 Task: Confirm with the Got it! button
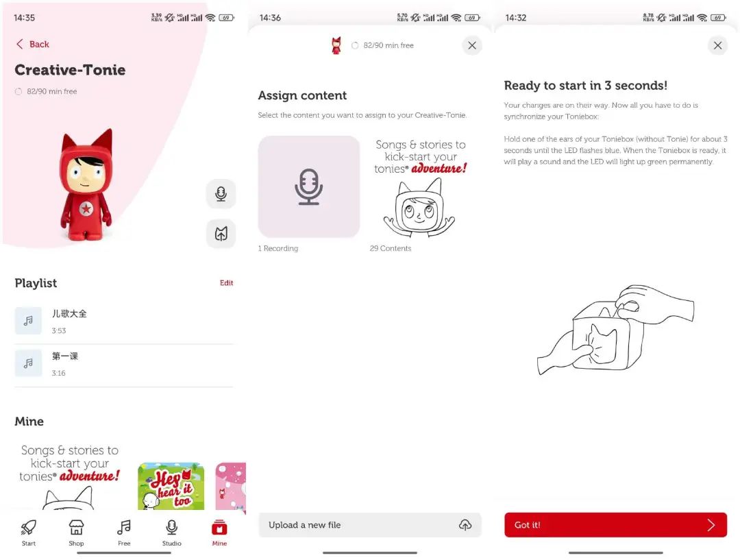(x=615, y=524)
